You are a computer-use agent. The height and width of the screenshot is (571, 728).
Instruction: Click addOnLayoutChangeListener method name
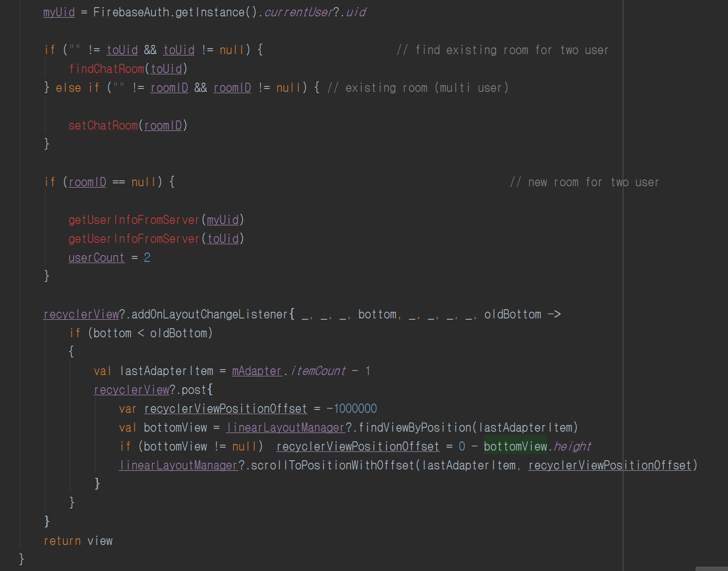[x=209, y=314]
